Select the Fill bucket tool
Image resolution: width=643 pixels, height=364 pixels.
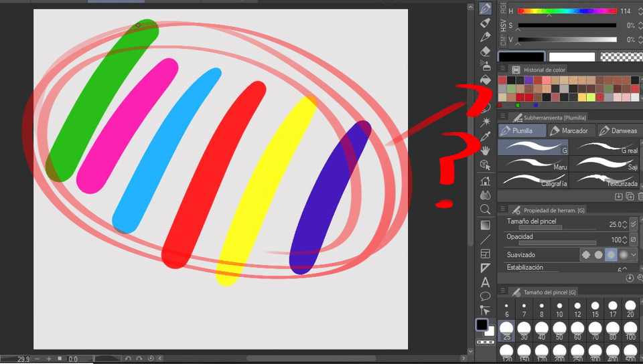coord(485,80)
